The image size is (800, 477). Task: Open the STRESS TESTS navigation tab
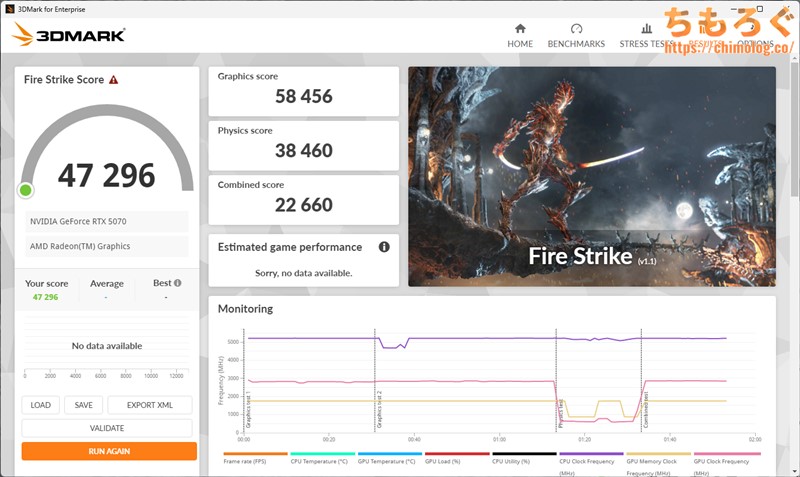click(x=646, y=36)
